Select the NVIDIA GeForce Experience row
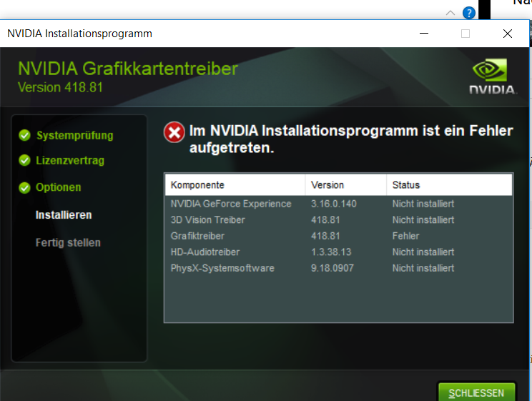The image size is (532, 401). (231, 204)
